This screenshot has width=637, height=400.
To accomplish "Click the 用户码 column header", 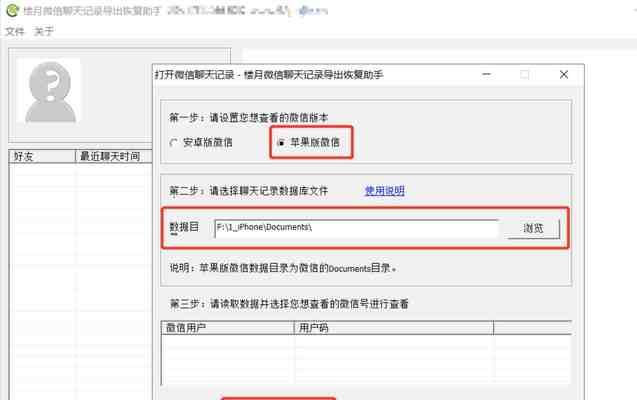I will click(x=394, y=328).
